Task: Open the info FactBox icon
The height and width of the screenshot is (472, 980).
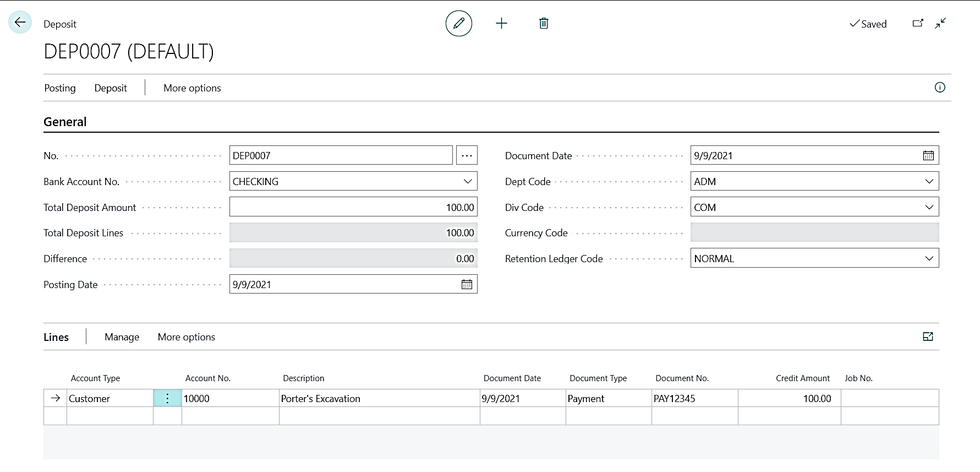Action: pyautogui.click(x=940, y=88)
